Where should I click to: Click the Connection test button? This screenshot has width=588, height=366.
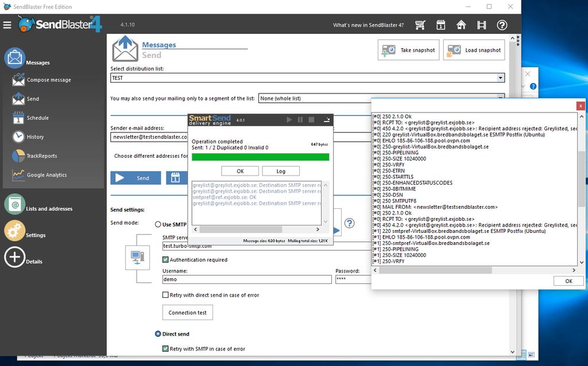(x=188, y=313)
